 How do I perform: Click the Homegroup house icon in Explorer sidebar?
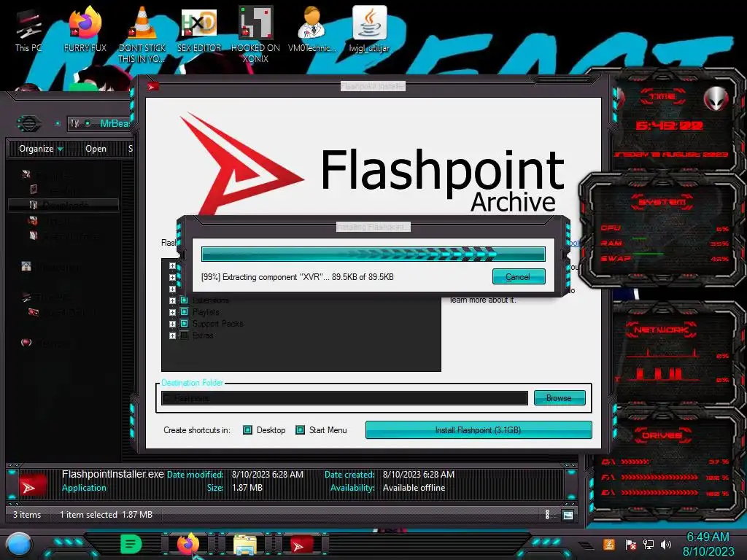26,267
